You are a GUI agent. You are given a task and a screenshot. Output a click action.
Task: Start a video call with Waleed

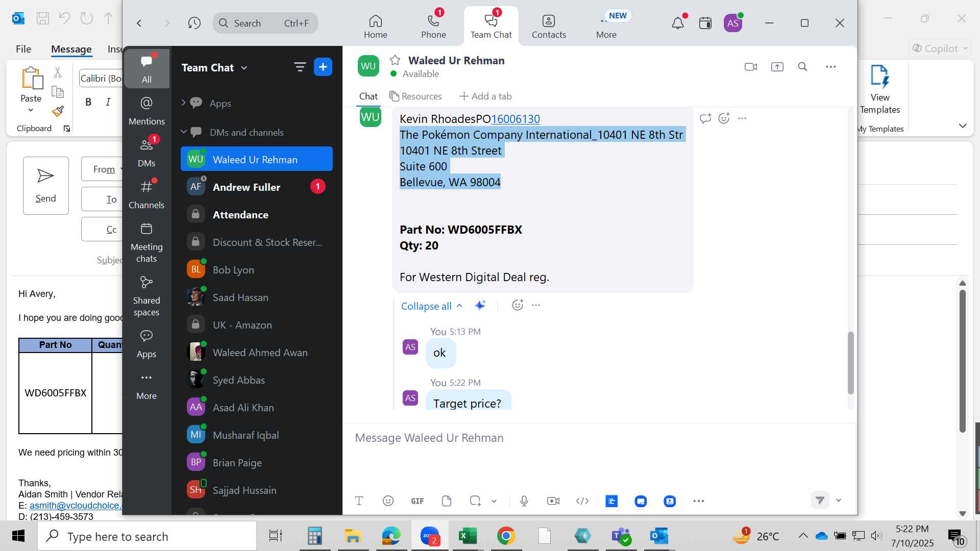pos(750,67)
